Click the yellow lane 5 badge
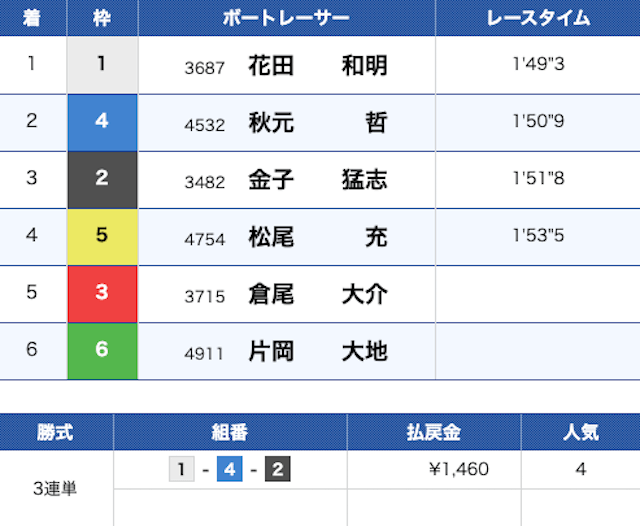Viewport: 640px width, 526px height. pos(102,237)
